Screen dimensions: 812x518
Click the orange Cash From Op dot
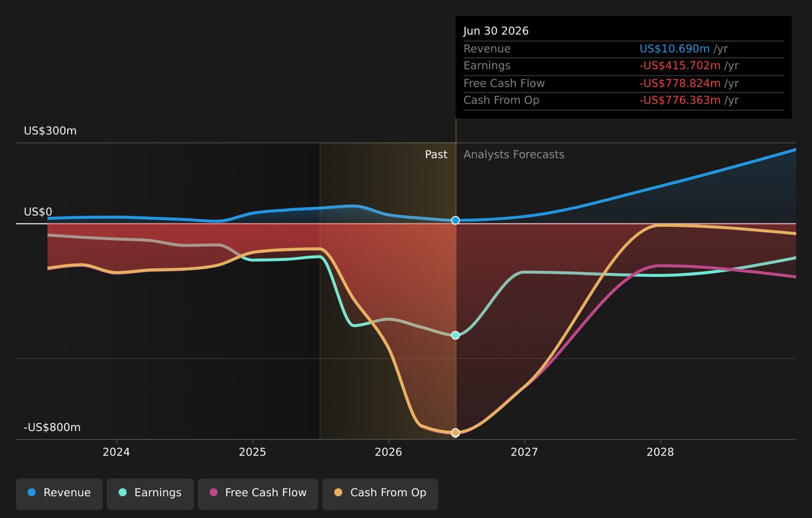338,493
